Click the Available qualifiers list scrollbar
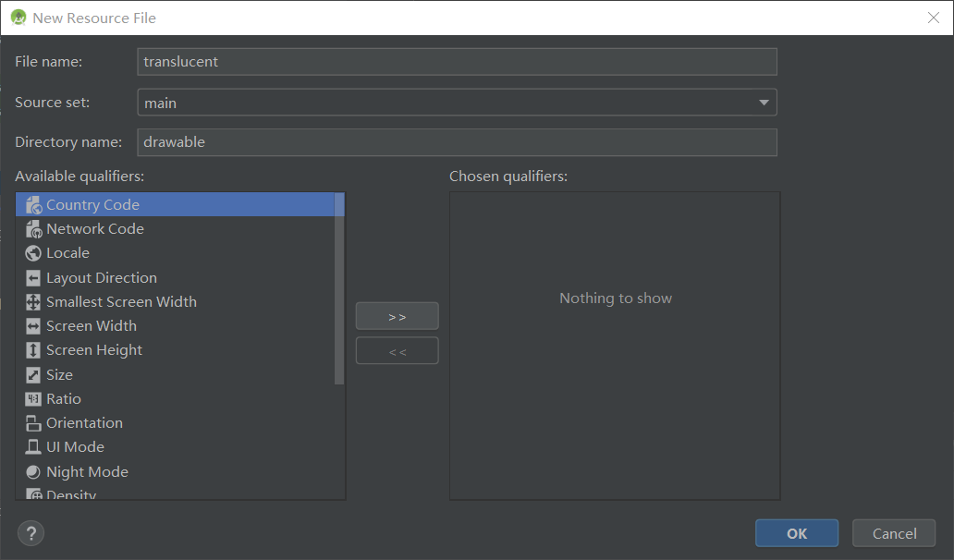 339,289
